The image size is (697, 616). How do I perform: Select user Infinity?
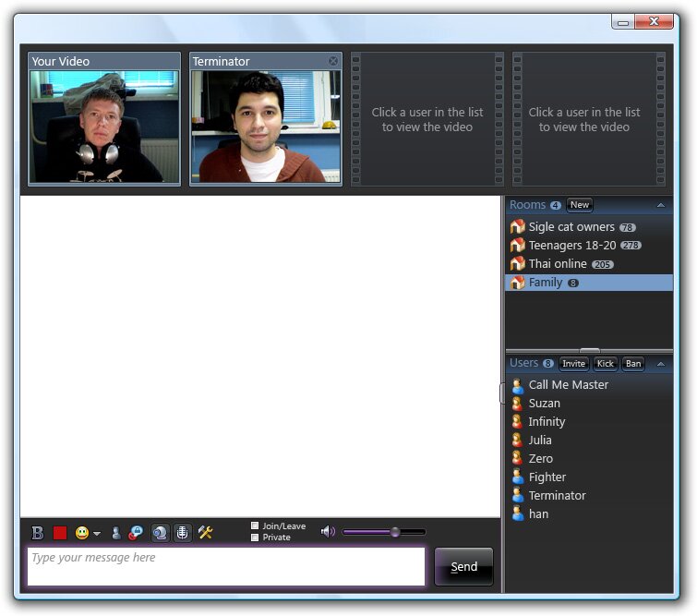coord(589,422)
